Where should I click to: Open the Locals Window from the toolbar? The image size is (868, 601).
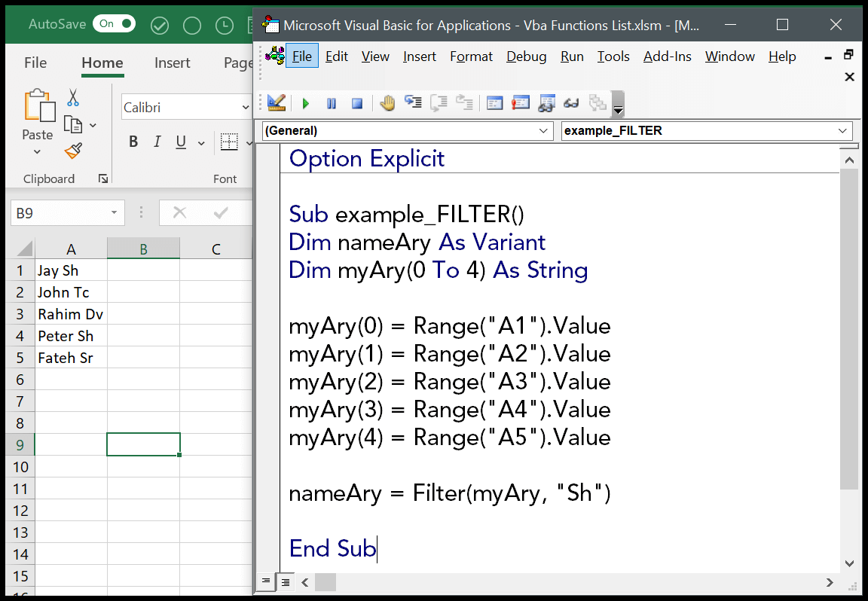(494, 103)
